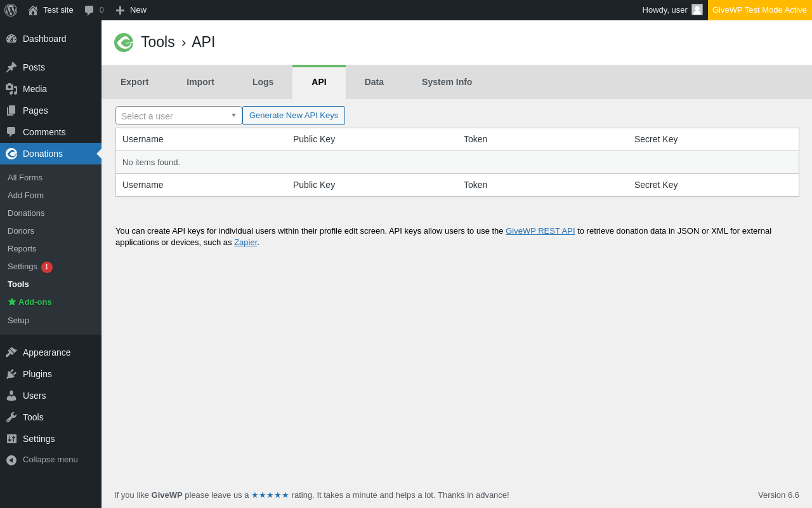Open the Test site home icon
This screenshot has width=812, height=508.
tap(33, 10)
